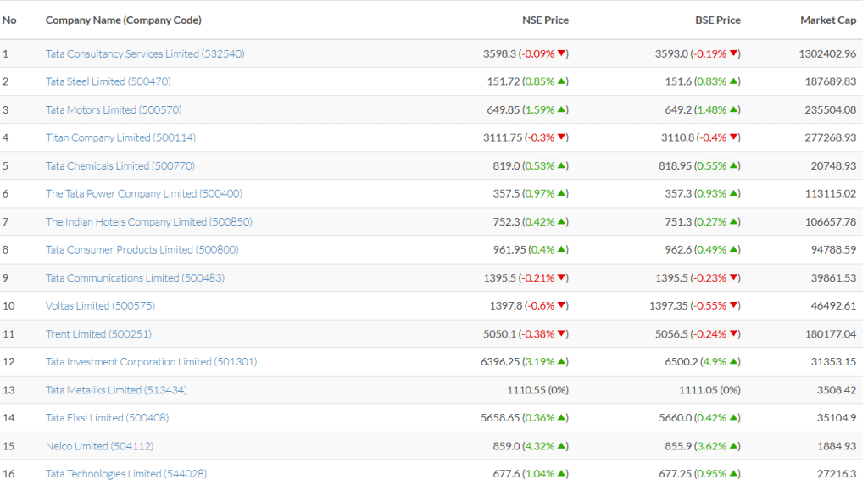Click green up arrow in Tata Investment NSE price
The width and height of the screenshot is (868, 491).
click(561, 361)
